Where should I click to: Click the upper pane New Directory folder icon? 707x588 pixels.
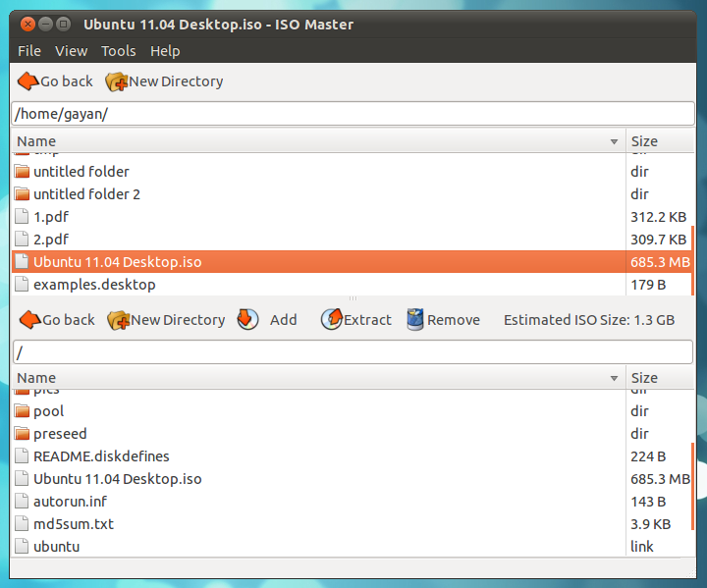coord(117,81)
